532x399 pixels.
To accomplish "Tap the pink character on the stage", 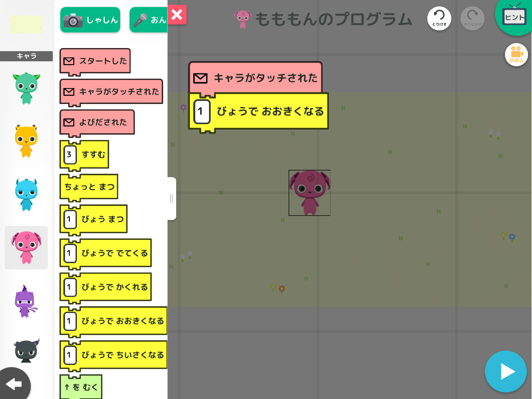I will click(x=309, y=193).
